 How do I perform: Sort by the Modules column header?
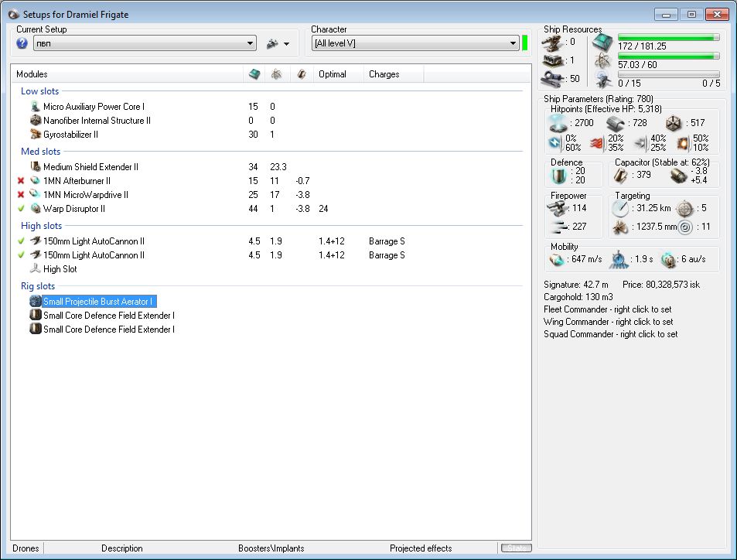(127, 73)
